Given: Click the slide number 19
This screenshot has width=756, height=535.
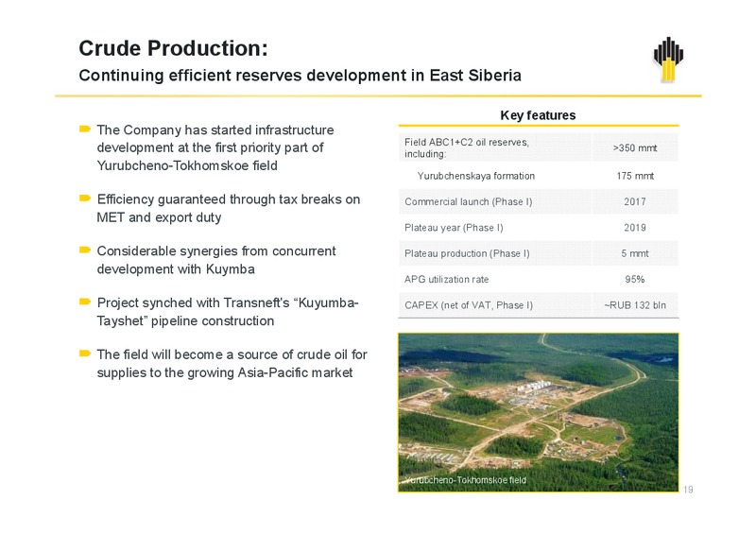Looking at the screenshot, I should 688,490.
